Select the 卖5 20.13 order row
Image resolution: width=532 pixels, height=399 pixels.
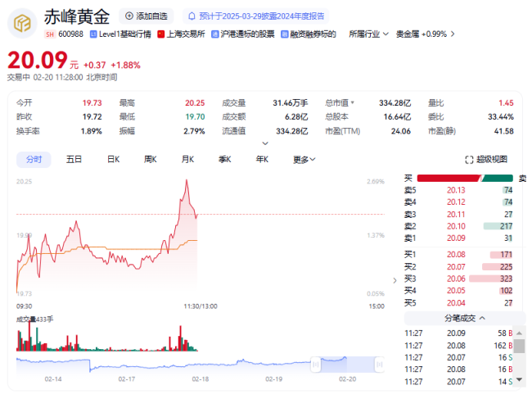pyautogui.click(x=458, y=190)
